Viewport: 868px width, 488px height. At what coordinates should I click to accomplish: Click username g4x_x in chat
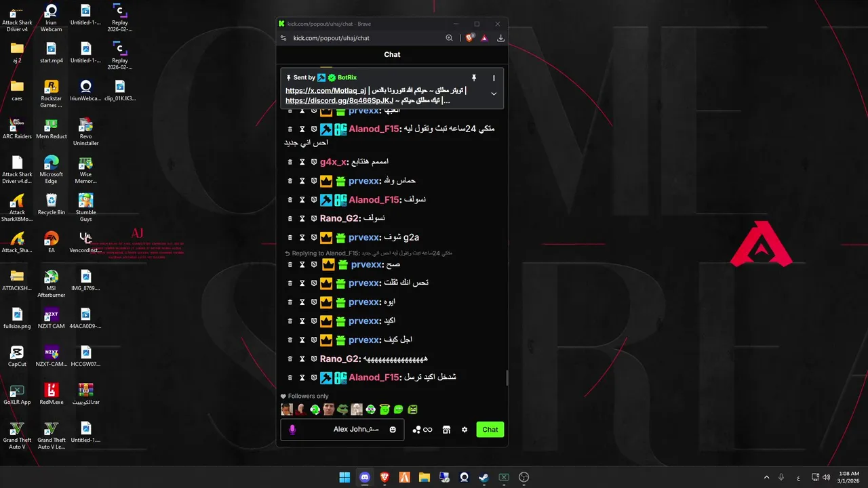334,162
